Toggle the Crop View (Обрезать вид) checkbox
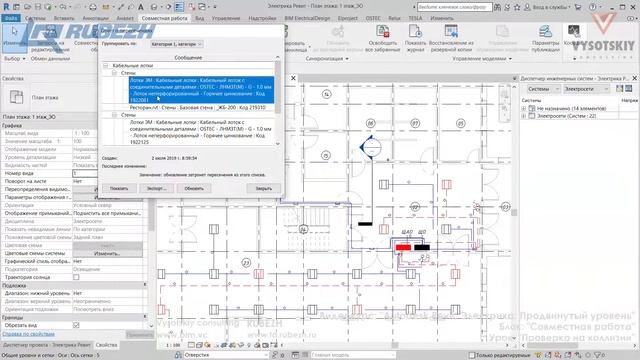This screenshot has height=360, width=640. coord(76,325)
